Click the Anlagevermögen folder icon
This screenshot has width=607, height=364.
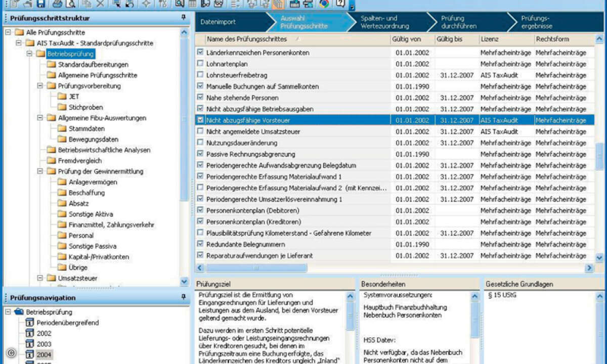[62, 182]
